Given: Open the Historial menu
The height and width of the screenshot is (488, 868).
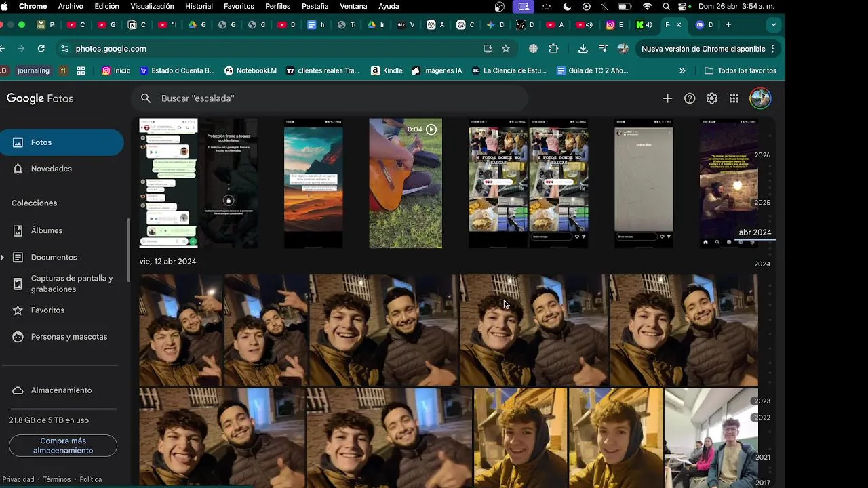Looking at the screenshot, I should (199, 6).
